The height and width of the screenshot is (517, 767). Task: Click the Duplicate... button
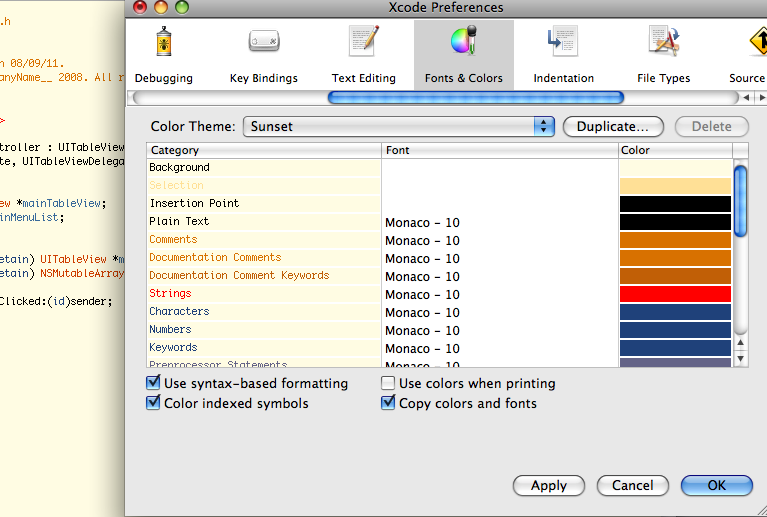point(613,127)
